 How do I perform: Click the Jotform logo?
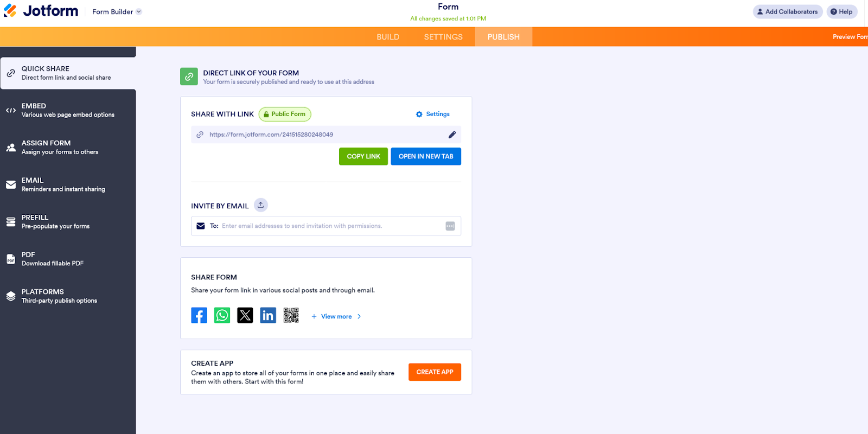tap(41, 11)
